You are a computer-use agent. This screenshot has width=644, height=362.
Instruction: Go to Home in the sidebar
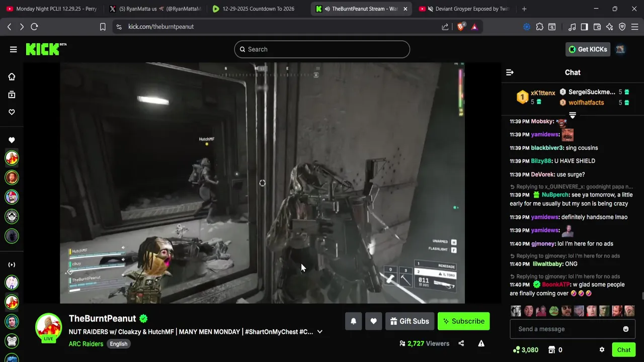click(x=12, y=76)
